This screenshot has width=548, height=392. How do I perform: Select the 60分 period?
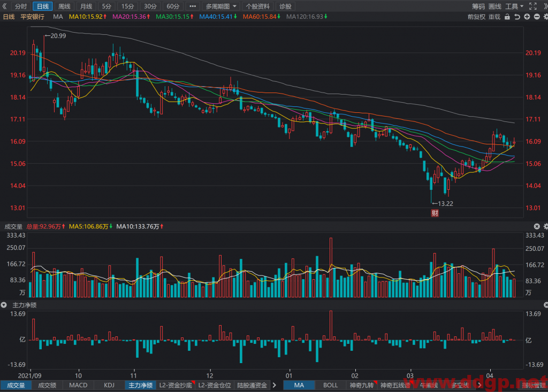point(173,6)
